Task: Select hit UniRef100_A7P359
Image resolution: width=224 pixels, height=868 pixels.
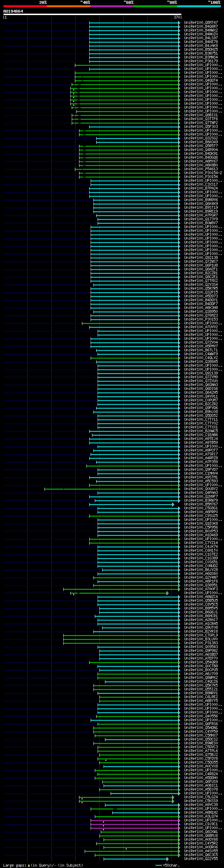Action: (x=201, y=462)
